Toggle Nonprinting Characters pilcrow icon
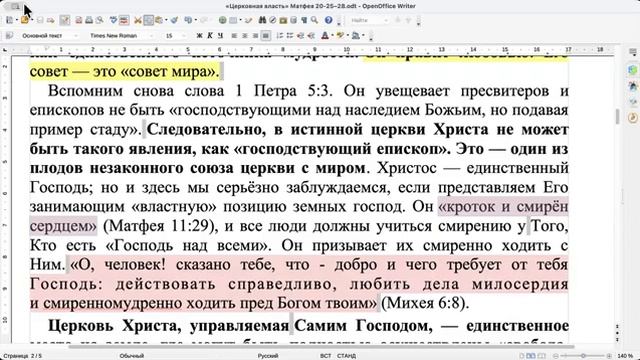This screenshot has width=640, height=360. pos(304,20)
